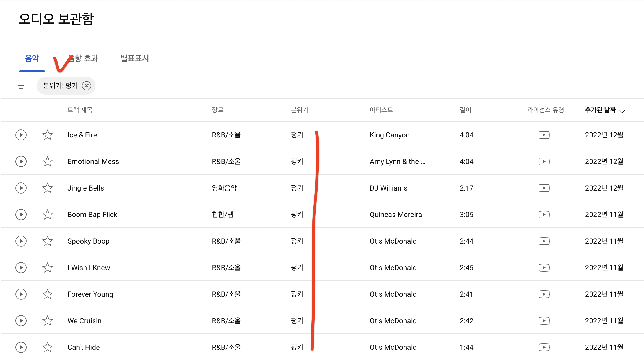644x360 pixels.
Task: Click license type icon for Emotional Mess
Action: tap(544, 161)
